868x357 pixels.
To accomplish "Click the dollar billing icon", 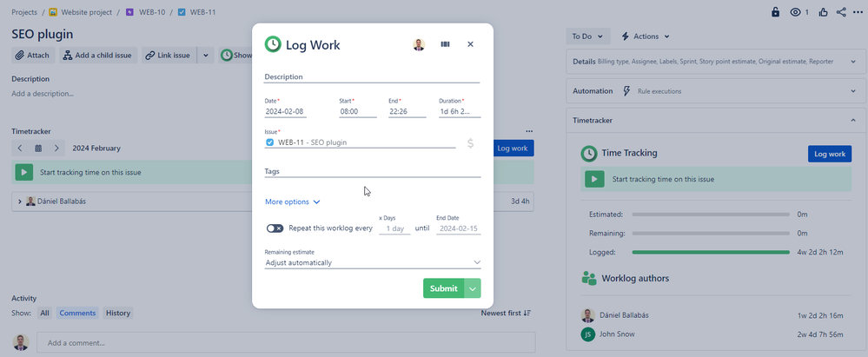I will click(x=471, y=143).
